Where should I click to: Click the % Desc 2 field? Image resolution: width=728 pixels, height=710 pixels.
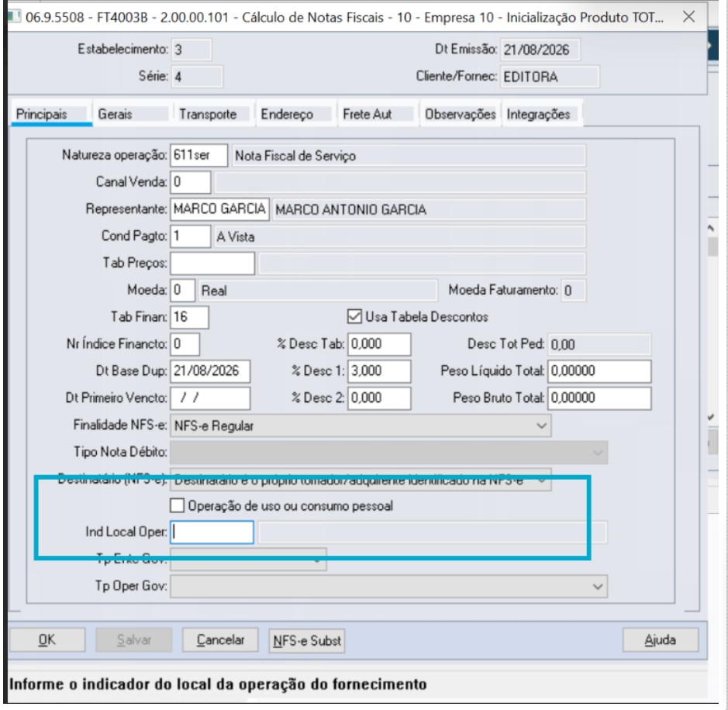point(379,398)
